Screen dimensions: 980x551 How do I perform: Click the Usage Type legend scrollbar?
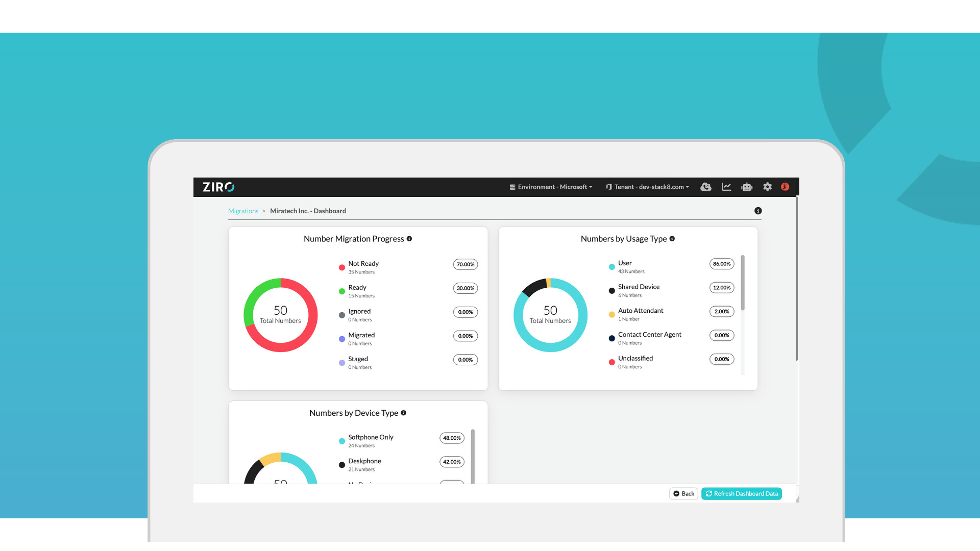pyautogui.click(x=743, y=283)
